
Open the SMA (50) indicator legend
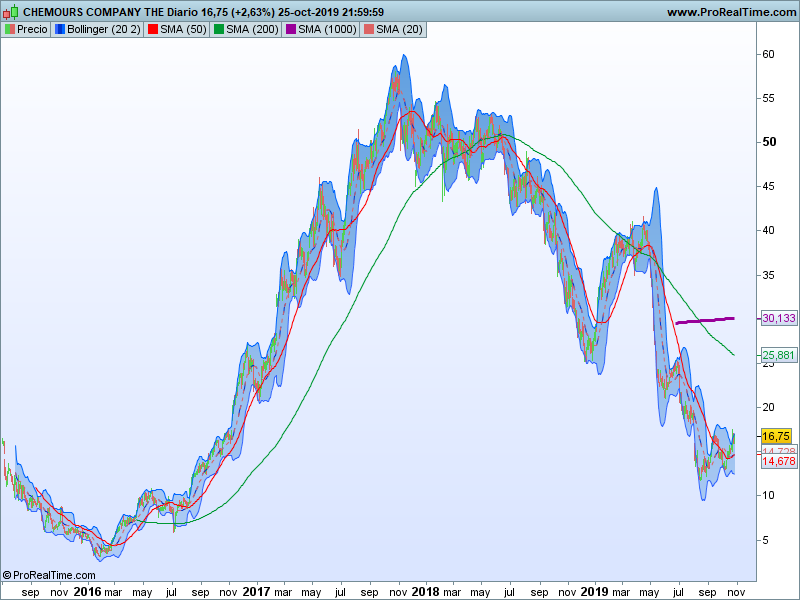click(x=177, y=30)
